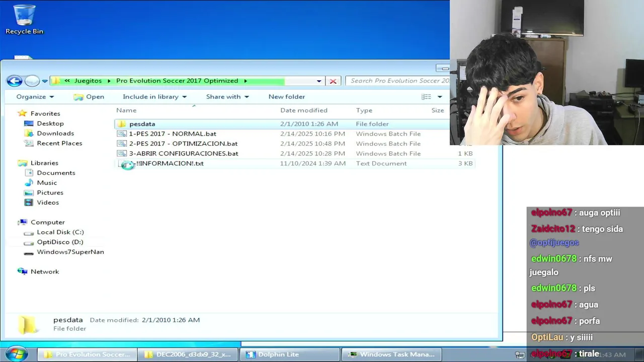The height and width of the screenshot is (362, 644).
Task: Open the Windows Start orb
Action: [x=17, y=354]
